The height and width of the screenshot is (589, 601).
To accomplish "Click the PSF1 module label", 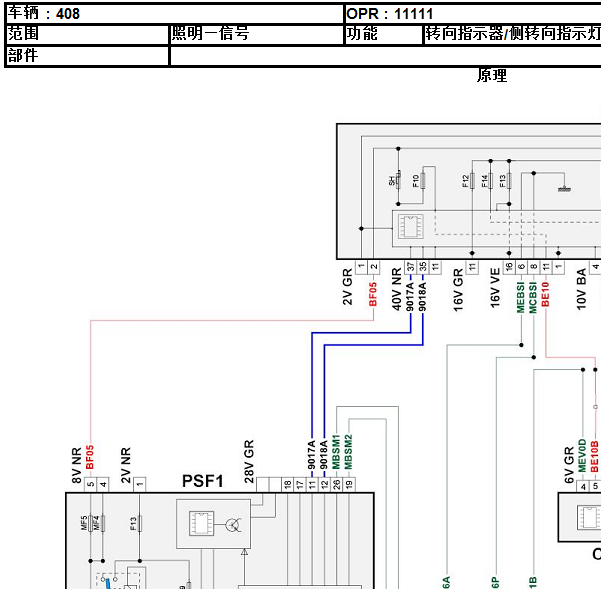I will pyautogui.click(x=202, y=481).
